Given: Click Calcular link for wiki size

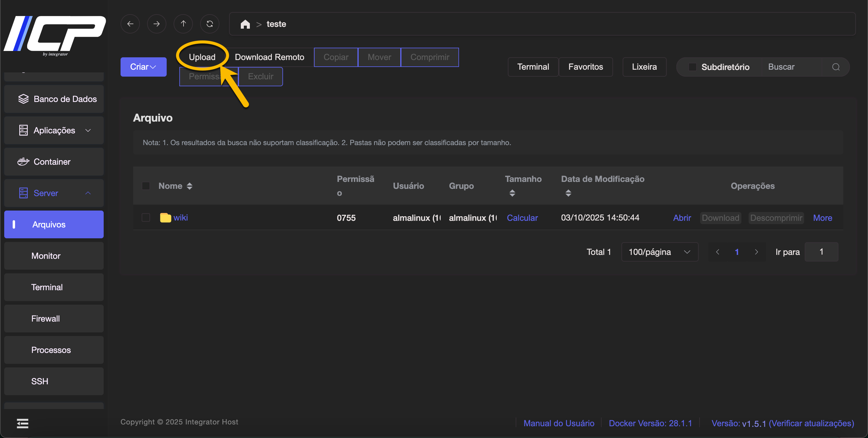Looking at the screenshot, I should click(522, 218).
